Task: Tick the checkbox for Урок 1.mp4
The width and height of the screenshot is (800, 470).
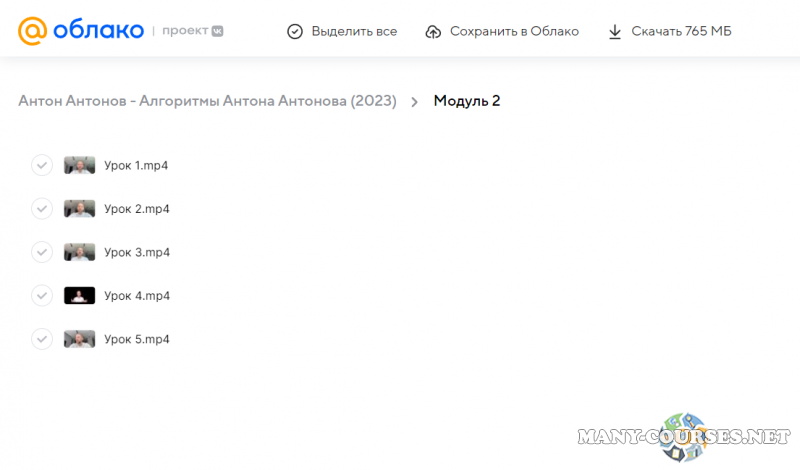Action: (41, 165)
